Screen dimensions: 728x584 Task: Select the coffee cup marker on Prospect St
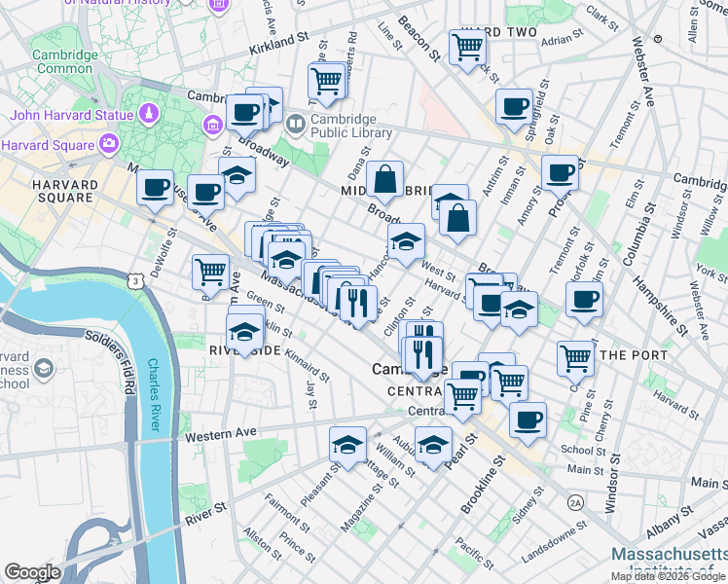560,175
